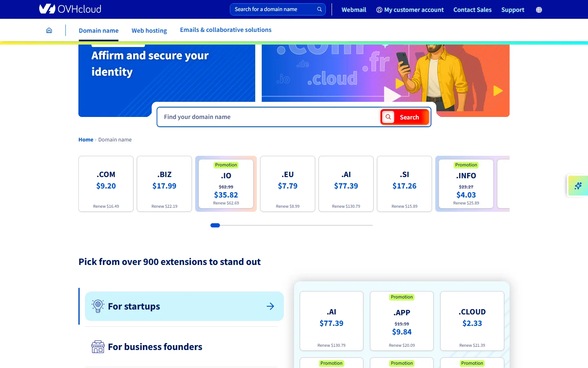Click the Home breadcrumb link

coord(86,140)
